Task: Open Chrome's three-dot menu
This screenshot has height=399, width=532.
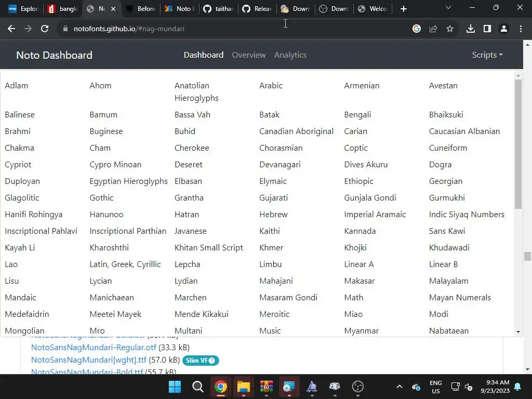Action: point(521,29)
